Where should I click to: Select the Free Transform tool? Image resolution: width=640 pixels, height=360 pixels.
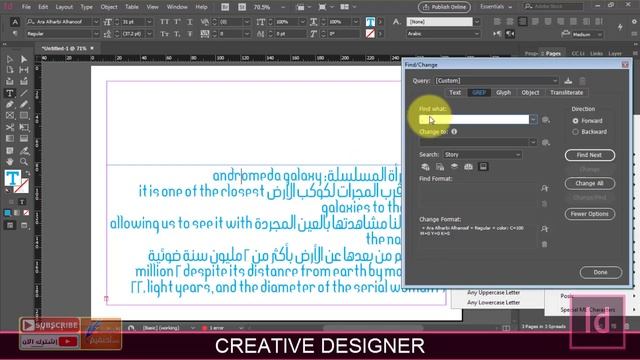tap(24, 127)
